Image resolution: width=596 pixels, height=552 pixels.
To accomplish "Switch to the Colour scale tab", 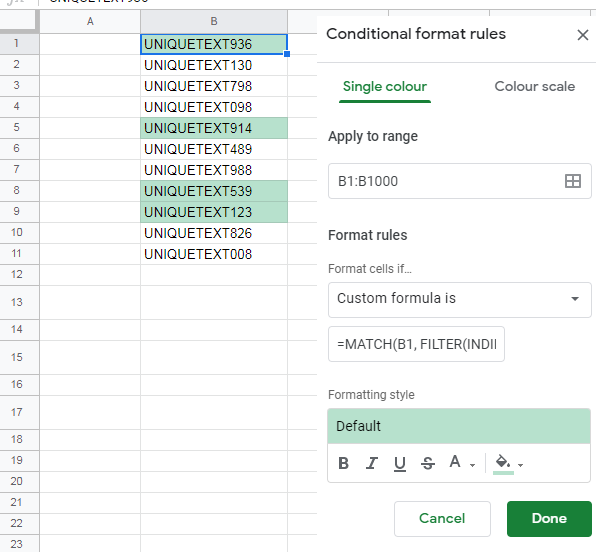I will coord(534,87).
